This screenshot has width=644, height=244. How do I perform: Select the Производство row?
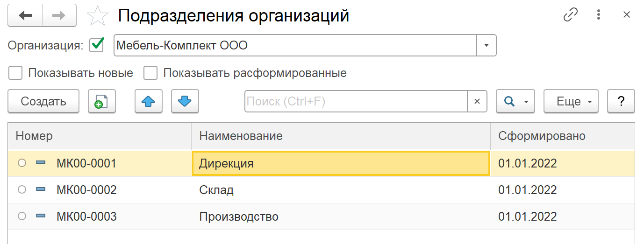(x=238, y=217)
